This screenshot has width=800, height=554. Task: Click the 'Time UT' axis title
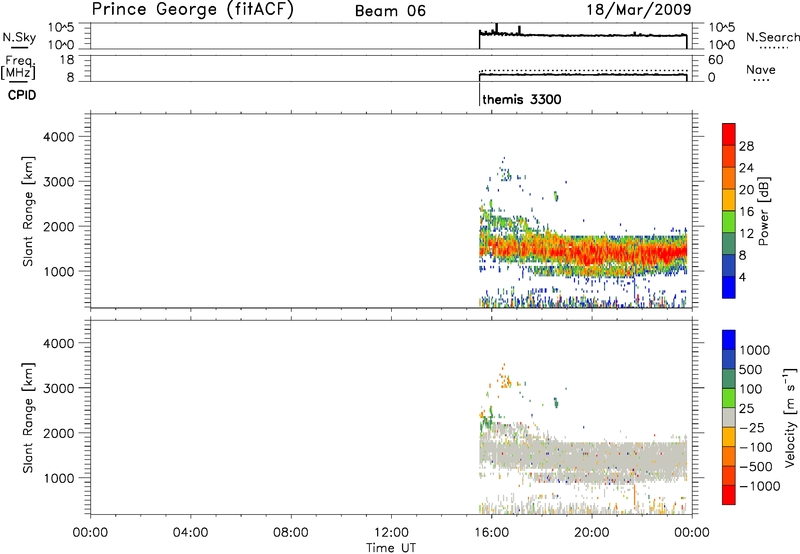tap(391, 548)
